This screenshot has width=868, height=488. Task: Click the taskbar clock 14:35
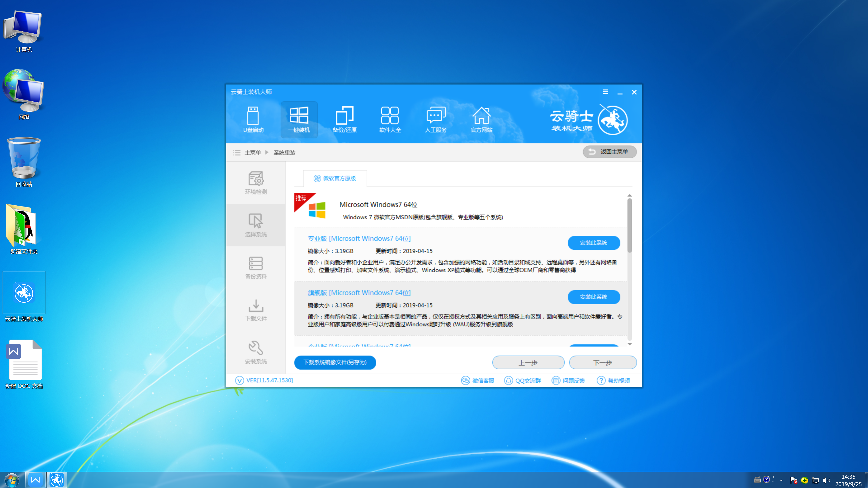(x=848, y=480)
